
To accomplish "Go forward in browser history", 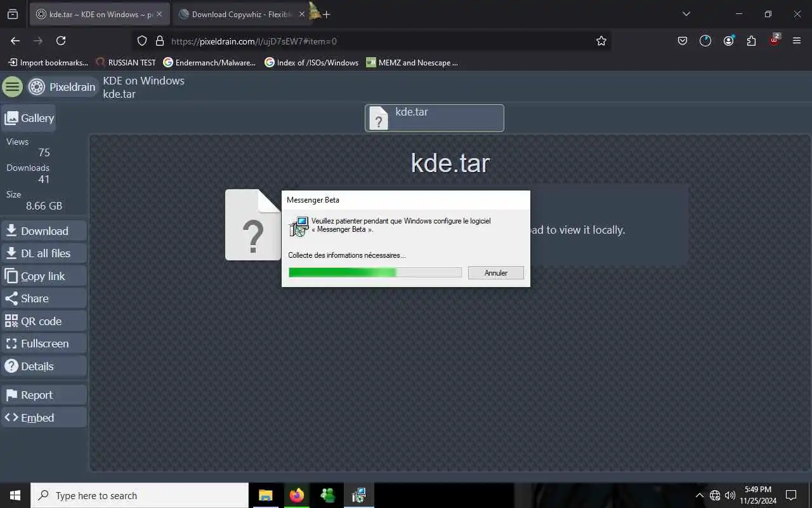I will click(38, 41).
